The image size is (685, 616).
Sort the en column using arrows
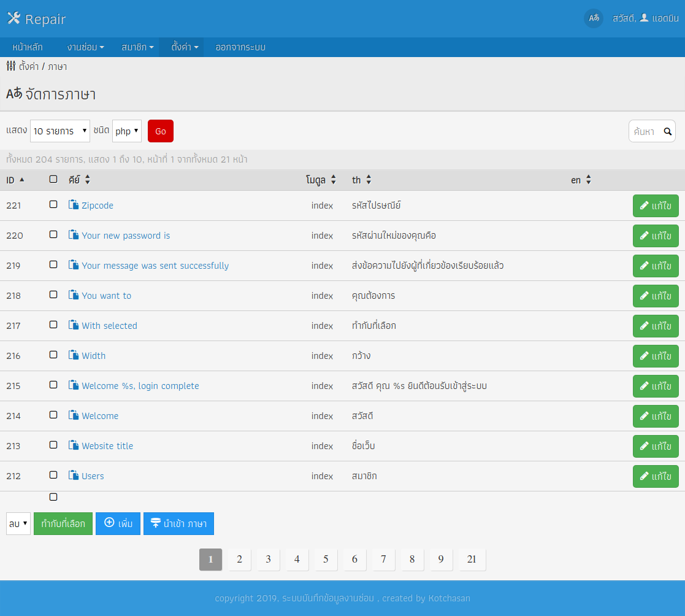pos(589,180)
